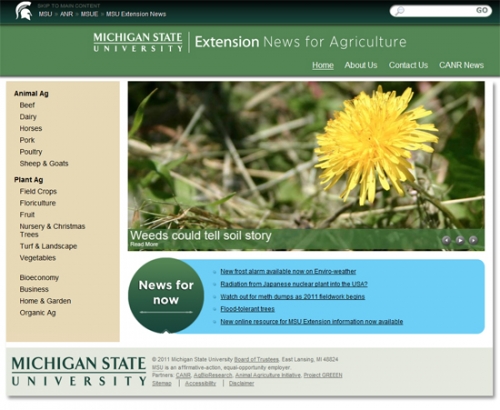The width and height of the screenshot is (500, 410).
Task: Open the Accessibility footer link
Action: 200,383
